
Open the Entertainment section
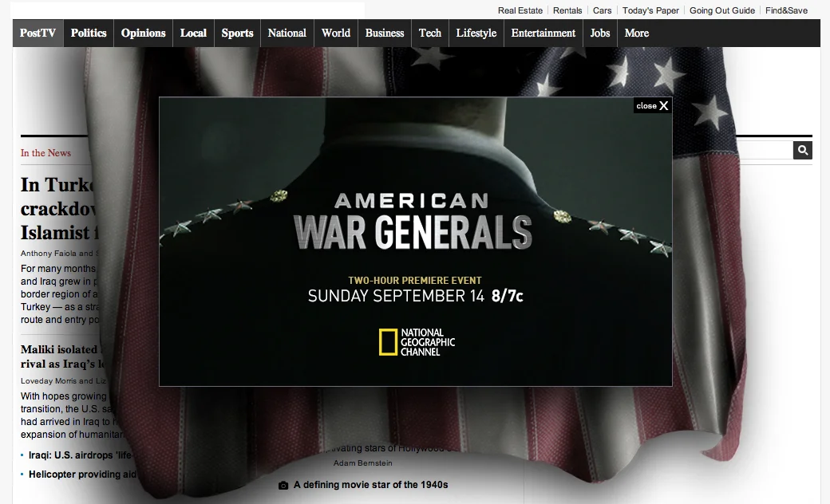[543, 33]
